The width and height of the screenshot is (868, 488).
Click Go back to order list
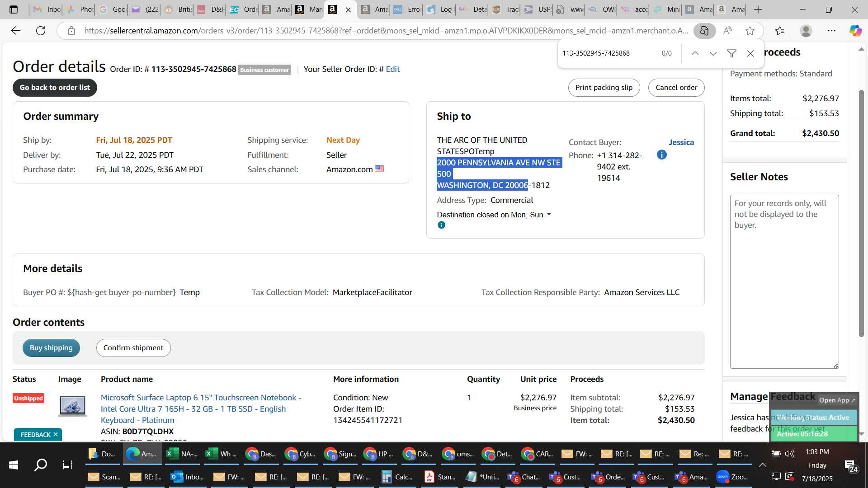(x=55, y=88)
